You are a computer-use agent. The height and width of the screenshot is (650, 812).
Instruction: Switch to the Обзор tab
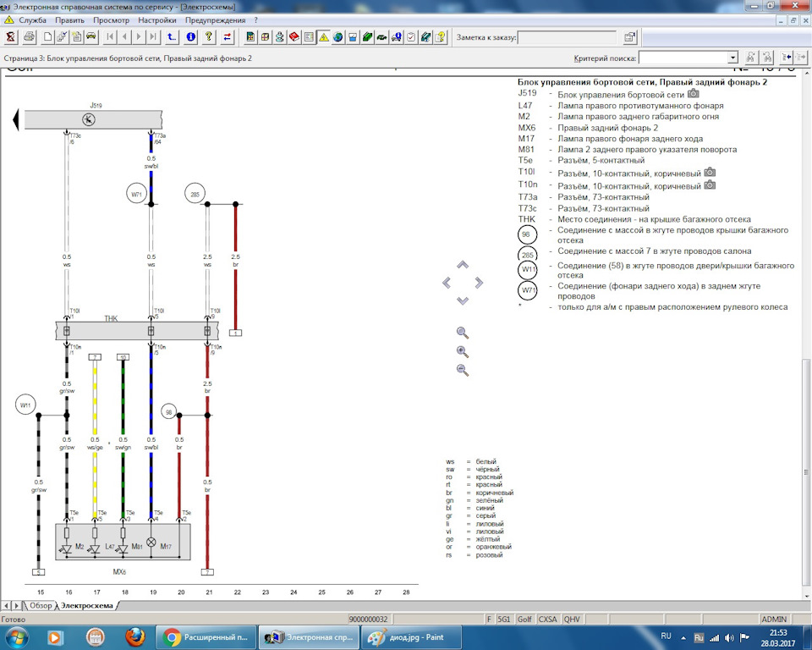(x=41, y=605)
